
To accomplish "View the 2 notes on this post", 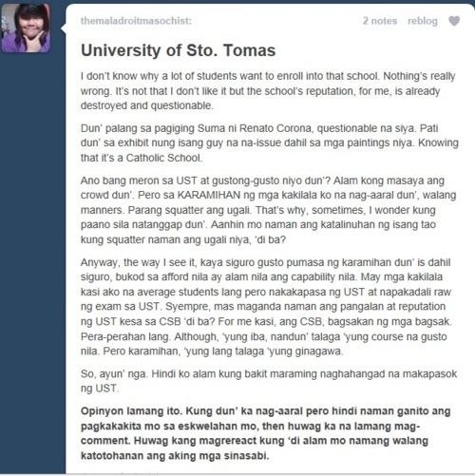I will [380, 21].
